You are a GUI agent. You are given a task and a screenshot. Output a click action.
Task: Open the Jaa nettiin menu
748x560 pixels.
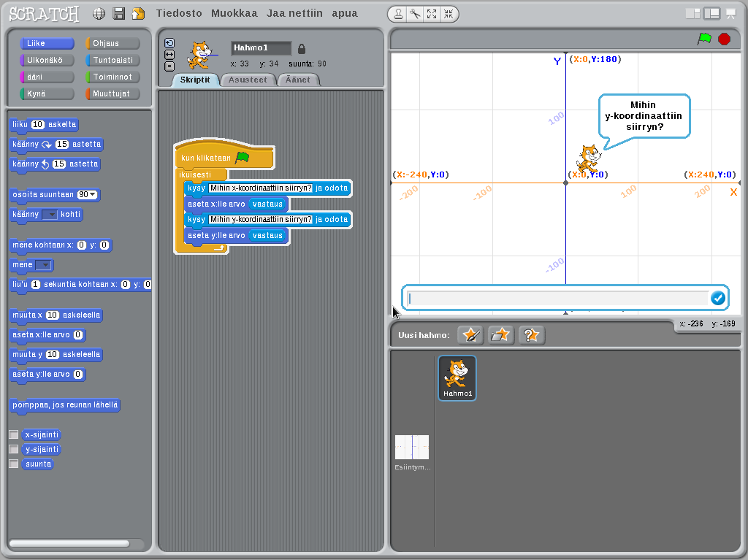294,13
